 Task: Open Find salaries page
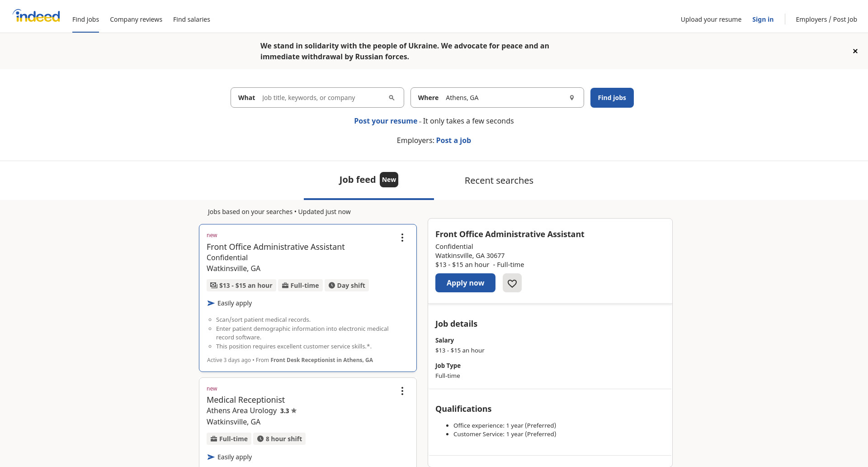coord(192,19)
